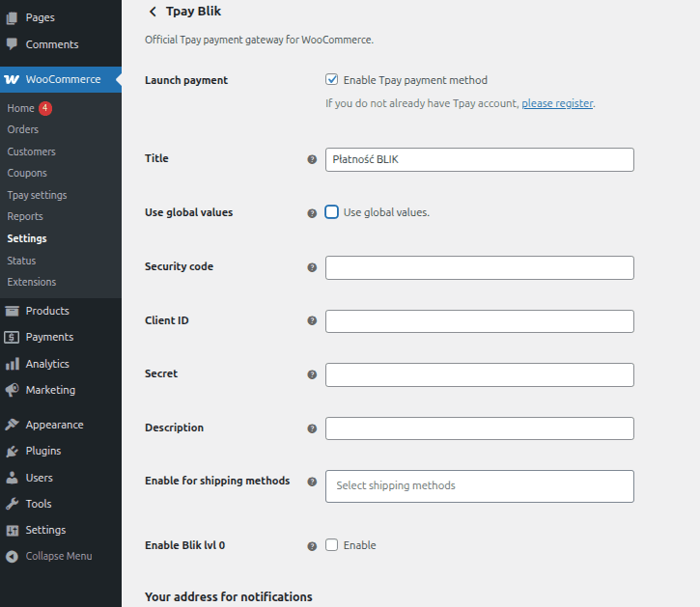Go to Orders in WooCommerce submenu
700x607 pixels.
click(x=23, y=129)
